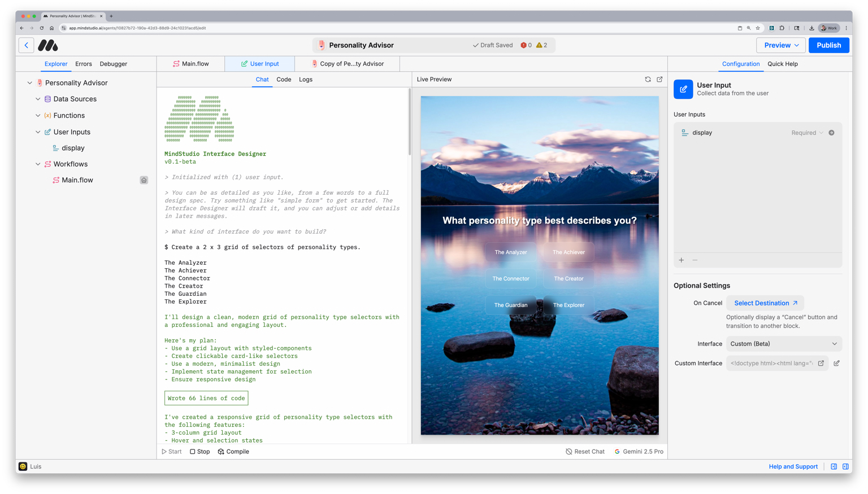Image resolution: width=868 pixels, height=494 pixels.
Task: Switch to the Debugger tab
Action: (x=114, y=64)
